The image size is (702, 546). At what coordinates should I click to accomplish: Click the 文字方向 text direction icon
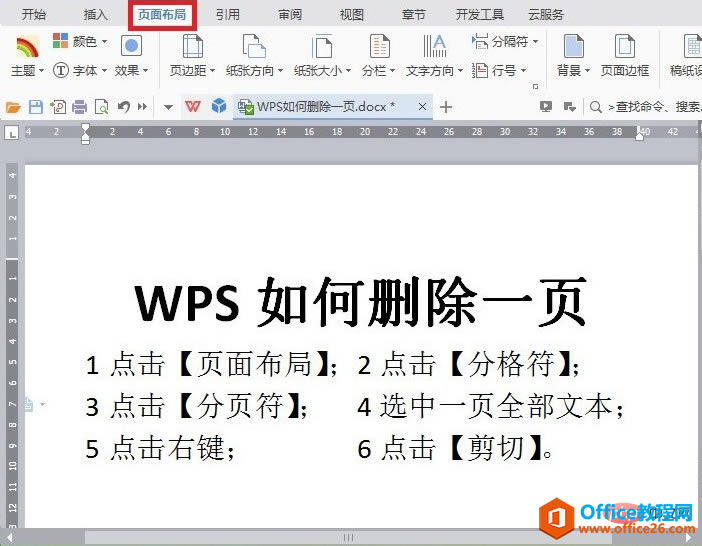pos(434,46)
